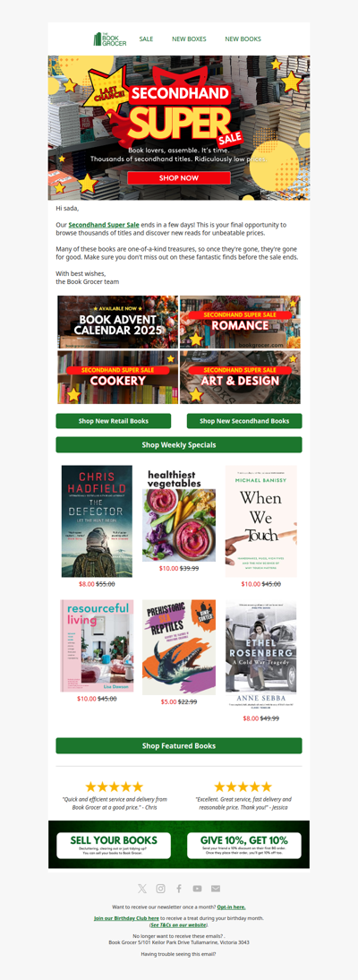358x980 pixels.
Task: Click the Book Grocer logo
Action: (110, 39)
